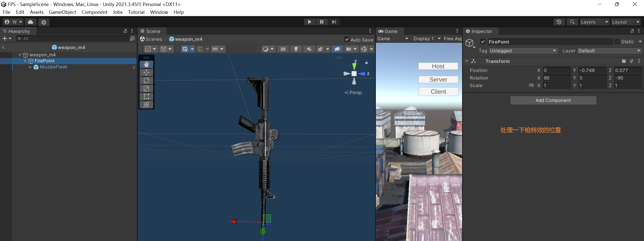Open the Layout dropdown
Image resolution: width=644 pixels, height=241 pixels.
(x=626, y=22)
